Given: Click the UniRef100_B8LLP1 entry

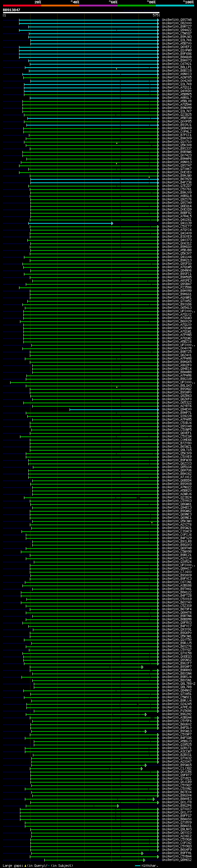Looking at the screenshot, I should coord(176,67).
